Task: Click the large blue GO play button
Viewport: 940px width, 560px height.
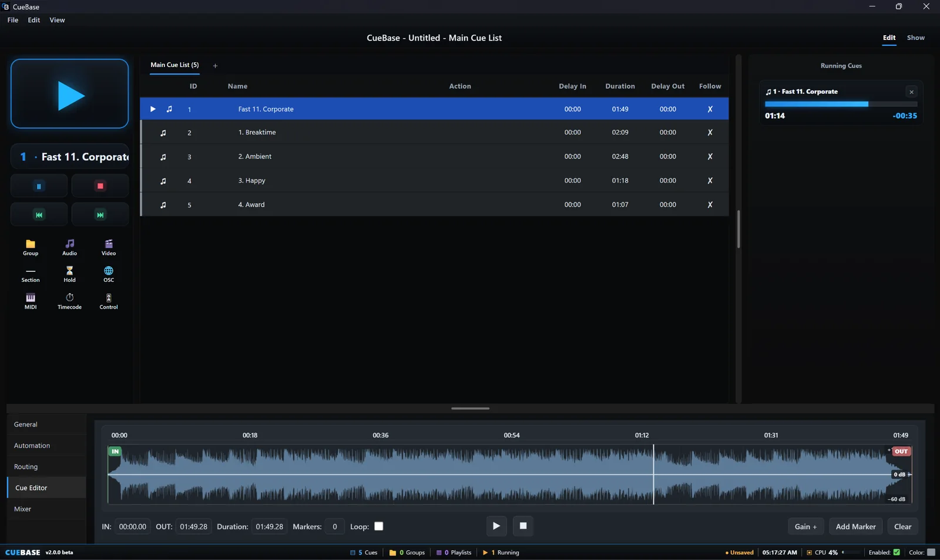Action: (69, 93)
